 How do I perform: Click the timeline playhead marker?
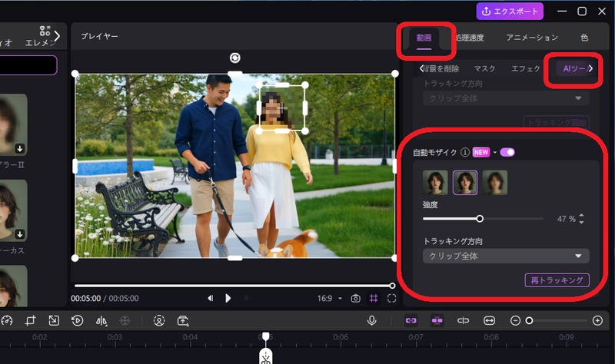(265, 336)
